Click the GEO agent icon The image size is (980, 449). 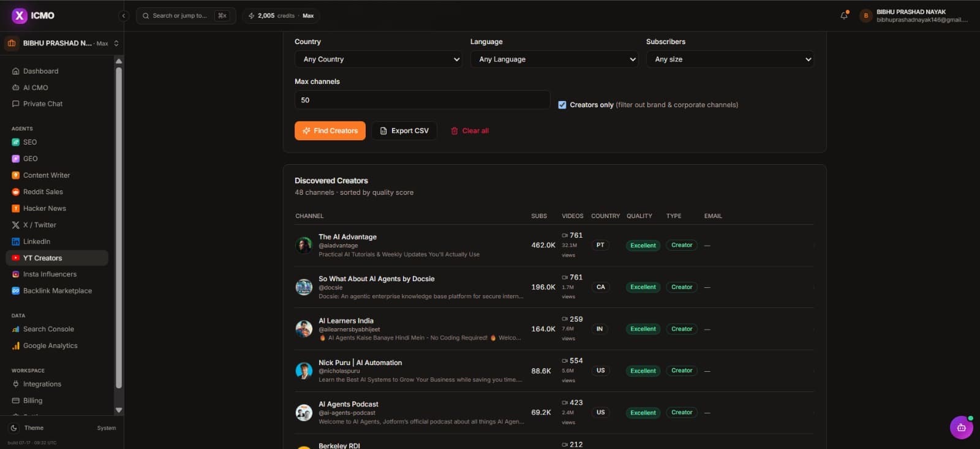(x=16, y=159)
